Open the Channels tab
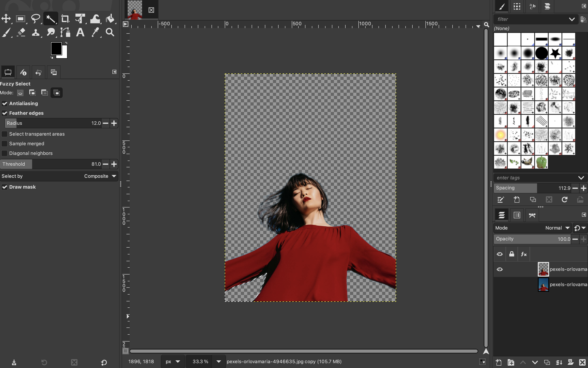Viewport: 588px width, 368px height. (517, 215)
